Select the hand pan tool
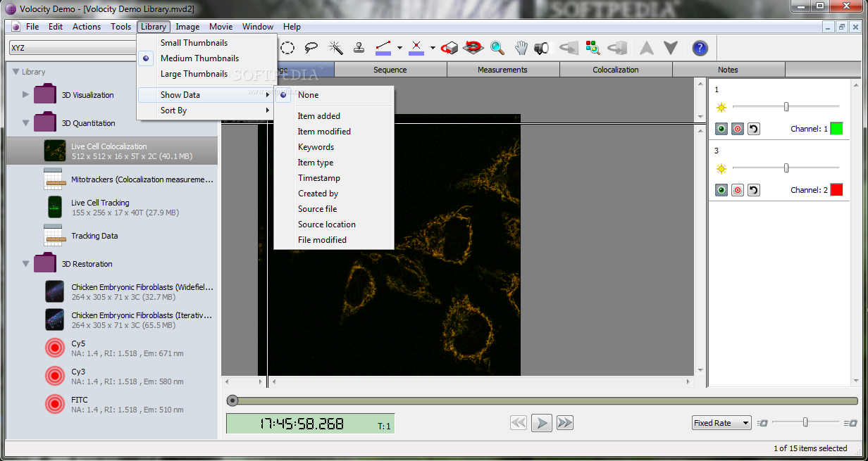The width and height of the screenshot is (868, 461). (x=521, y=48)
